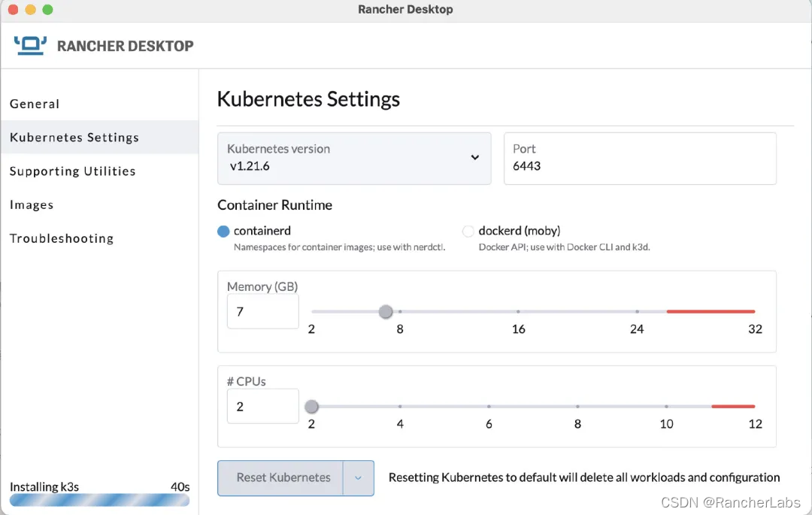Click the 16 mark on Memory slider
Screen dimensions: 812x515
click(518, 329)
